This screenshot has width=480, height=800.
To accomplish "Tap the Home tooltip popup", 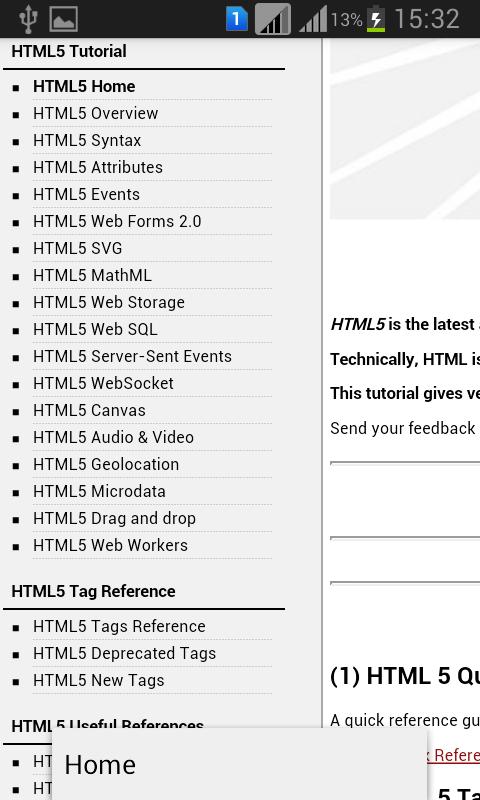I will (239, 764).
